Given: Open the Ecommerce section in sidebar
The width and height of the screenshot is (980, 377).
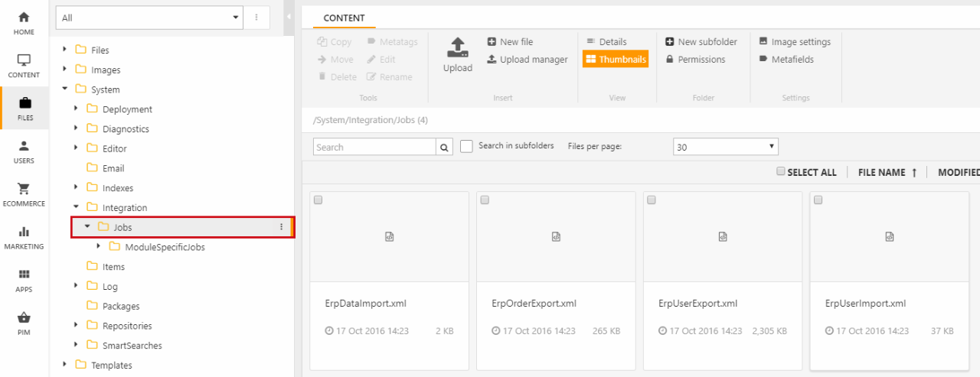Looking at the screenshot, I should pos(24,193).
